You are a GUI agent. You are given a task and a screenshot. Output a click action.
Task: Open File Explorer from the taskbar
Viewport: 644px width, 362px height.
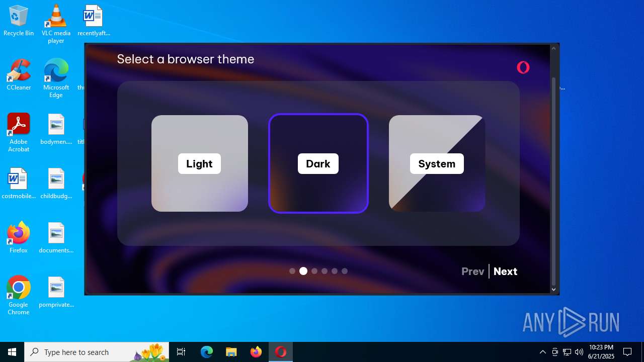(231, 352)
